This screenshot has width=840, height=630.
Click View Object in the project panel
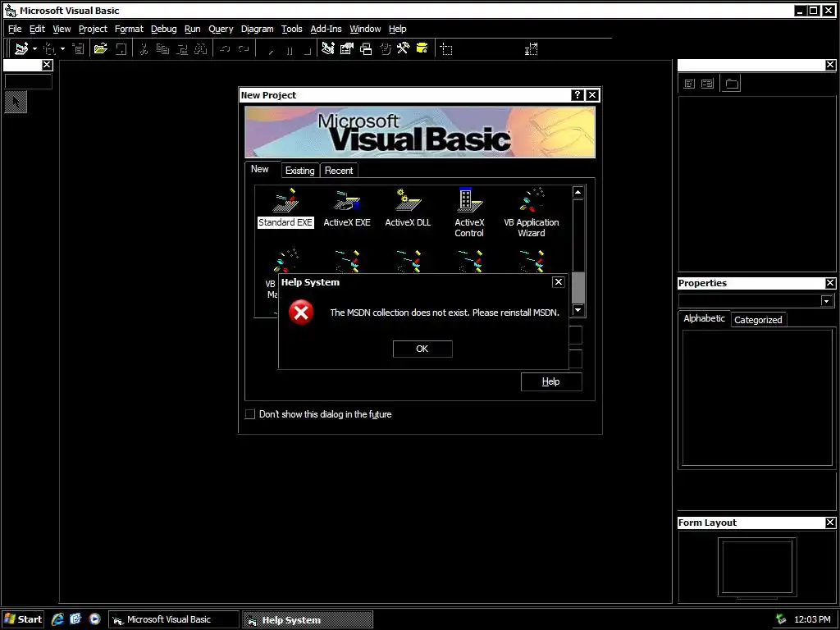coord(708,84)
